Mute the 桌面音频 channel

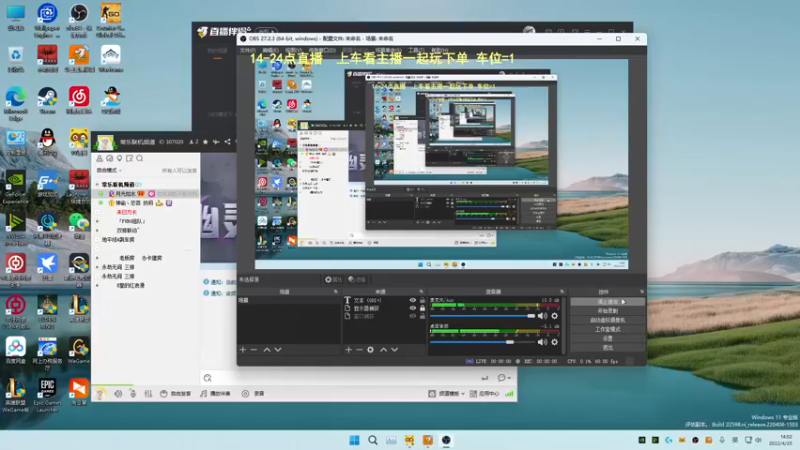point(542,342)
